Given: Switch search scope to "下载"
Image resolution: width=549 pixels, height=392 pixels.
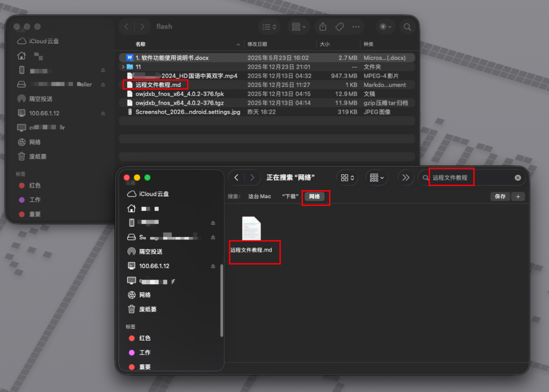Looking at the screenshot, I should 290,196.
